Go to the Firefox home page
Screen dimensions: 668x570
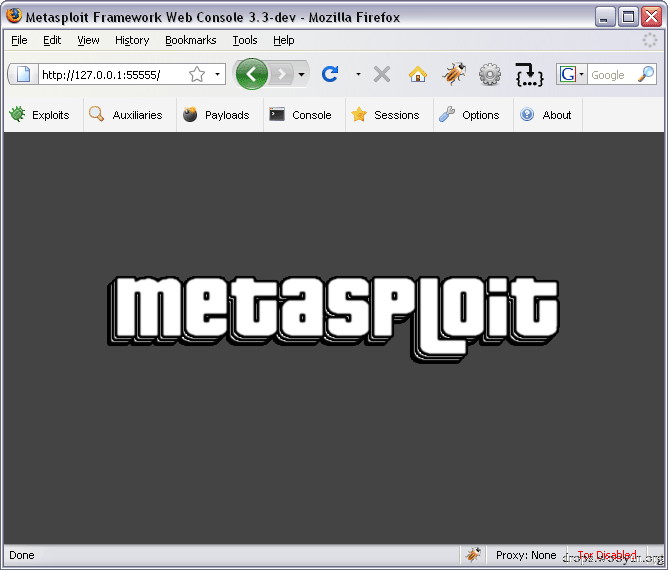coord(418,74)
